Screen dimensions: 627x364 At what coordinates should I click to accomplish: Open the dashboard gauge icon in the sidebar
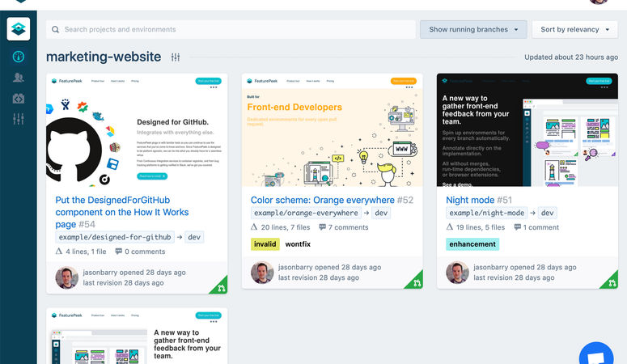19,57
